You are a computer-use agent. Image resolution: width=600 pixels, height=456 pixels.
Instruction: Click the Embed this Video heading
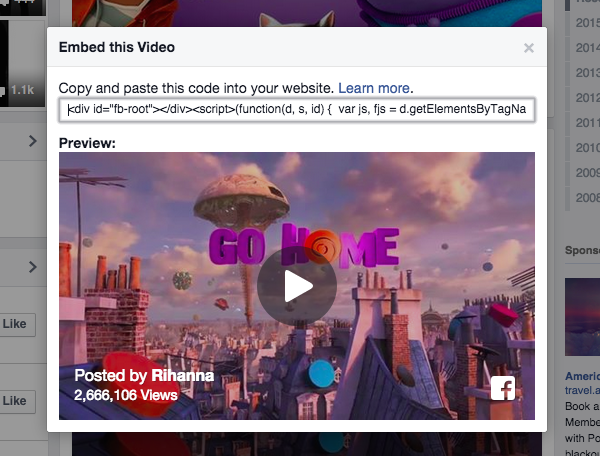tap(117, 47)
